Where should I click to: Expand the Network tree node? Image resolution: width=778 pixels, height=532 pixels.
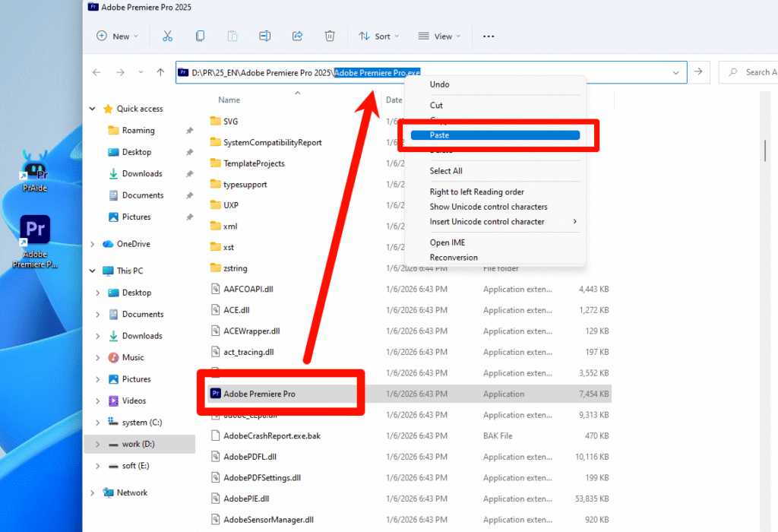coord(93,492)
